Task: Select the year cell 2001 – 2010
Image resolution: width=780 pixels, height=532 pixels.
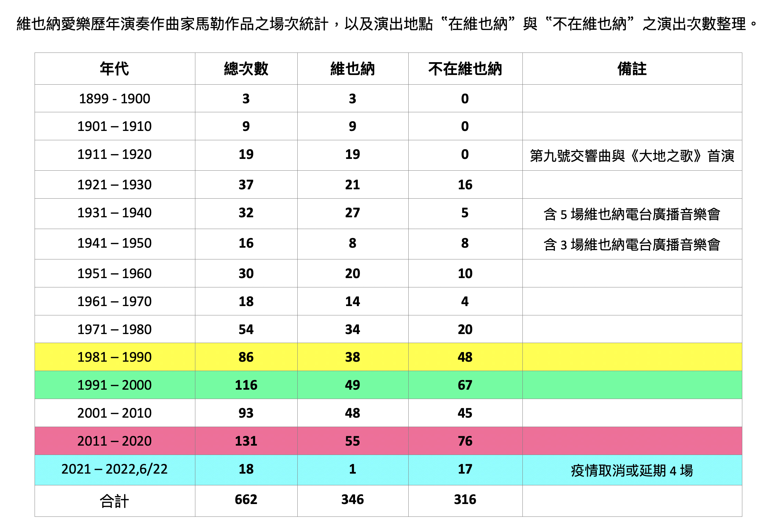Action: 114,413
